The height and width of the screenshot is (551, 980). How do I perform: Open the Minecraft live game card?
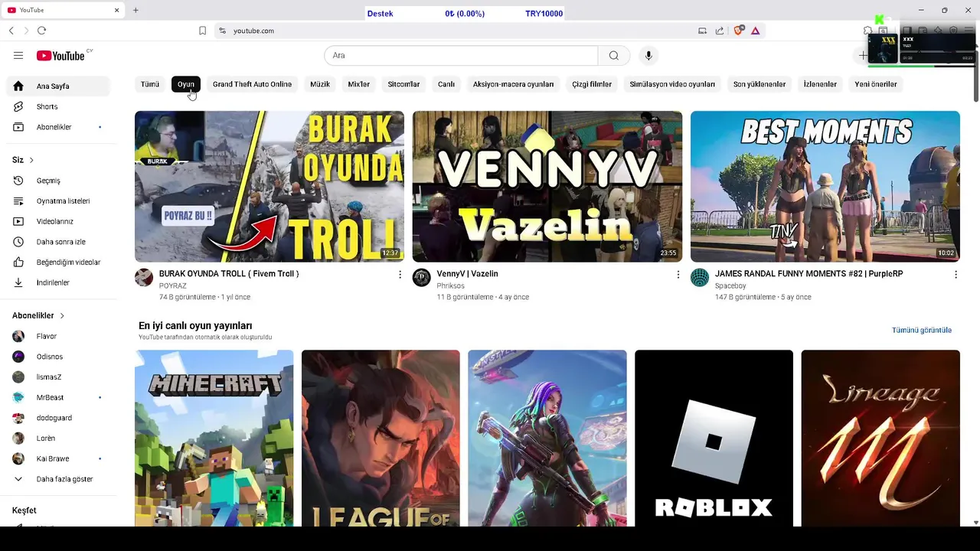214,439
